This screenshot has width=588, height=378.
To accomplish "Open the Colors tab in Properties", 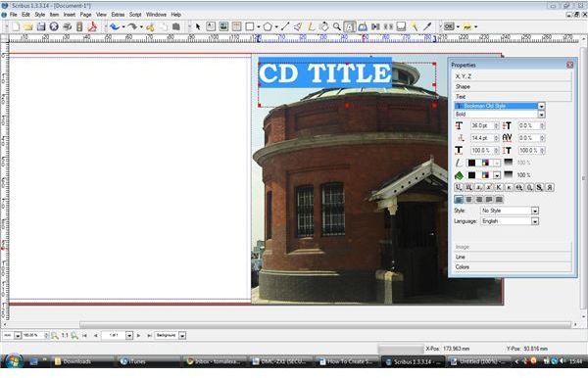I will pos(512,266).
